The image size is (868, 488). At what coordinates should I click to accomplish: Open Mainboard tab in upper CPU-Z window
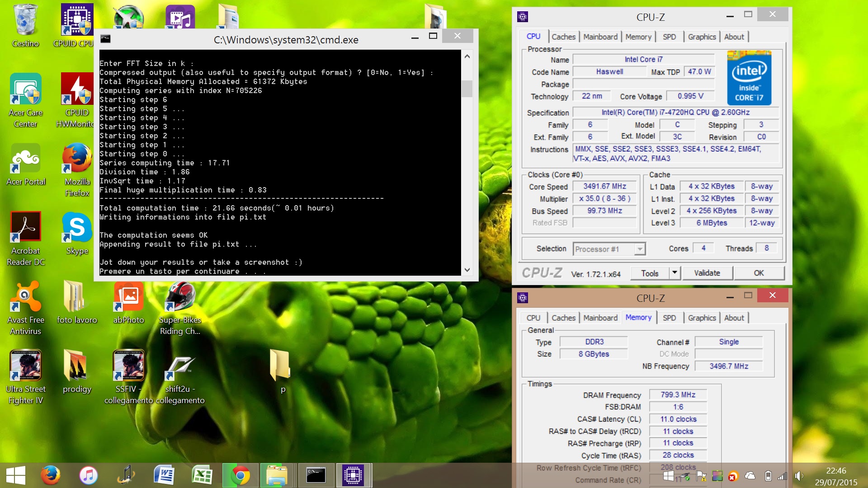tap(600, 37)
